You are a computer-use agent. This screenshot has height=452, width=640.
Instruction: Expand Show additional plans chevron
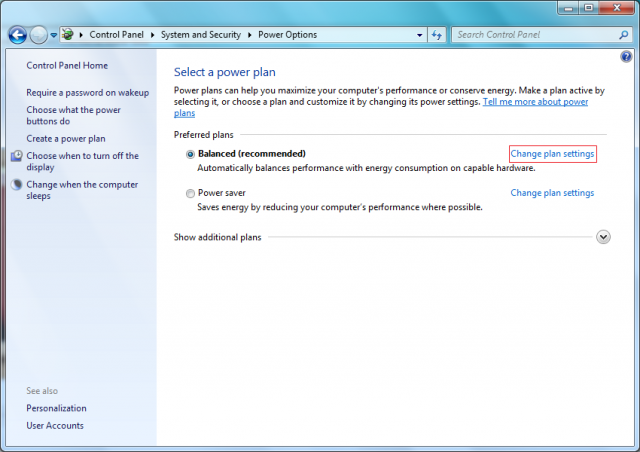point(603,237)
